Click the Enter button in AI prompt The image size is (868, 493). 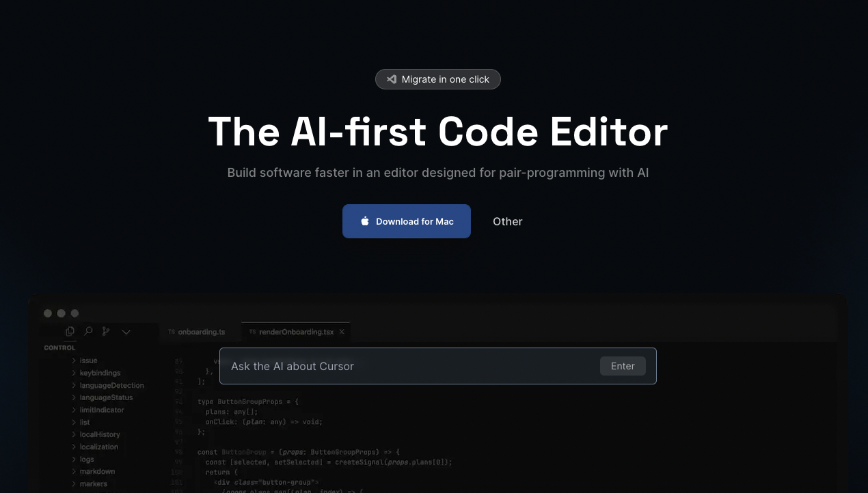[623, 366]
